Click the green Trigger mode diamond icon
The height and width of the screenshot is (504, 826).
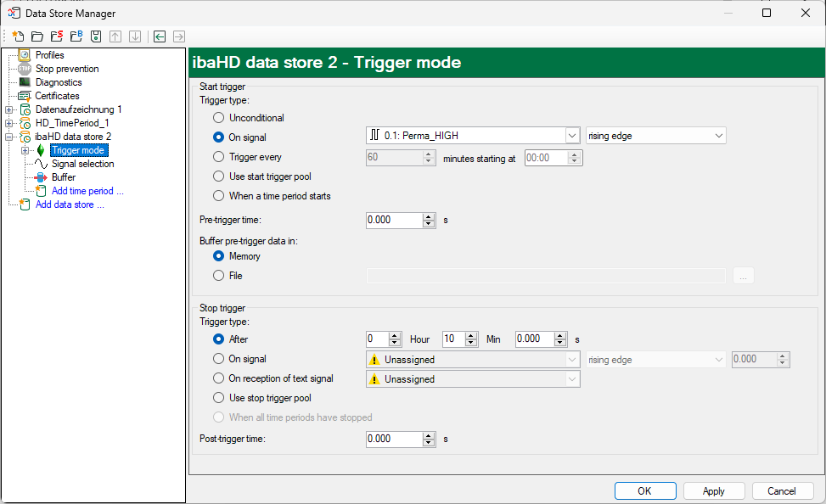pos(41,151)
